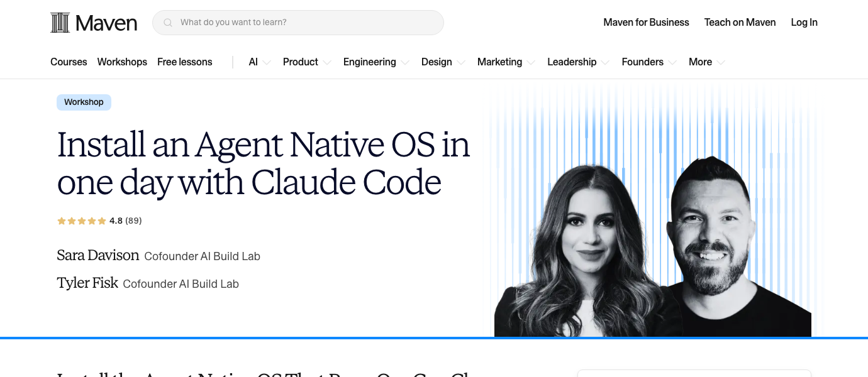Click 'Cofounder AI Build Lab' next to Tyler Fisk

[x=181, y=284]
